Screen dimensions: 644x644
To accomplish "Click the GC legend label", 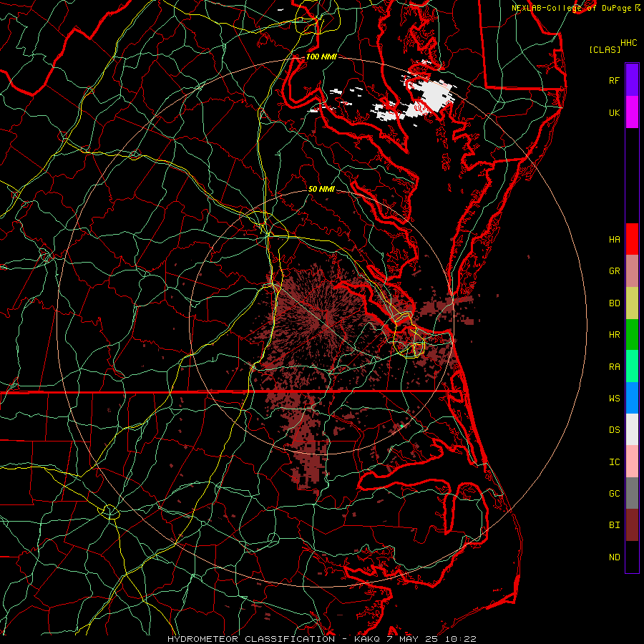I will (x=614, y=494).
